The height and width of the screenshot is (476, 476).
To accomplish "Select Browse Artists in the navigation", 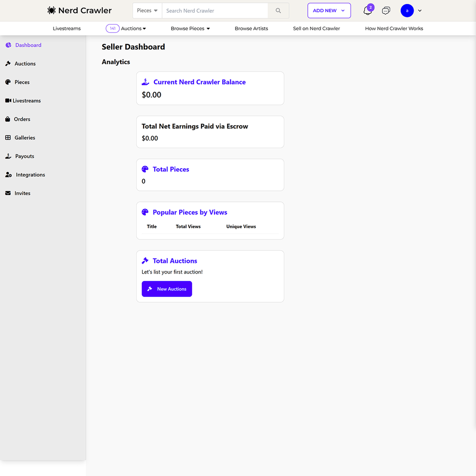I will [251, 28].
